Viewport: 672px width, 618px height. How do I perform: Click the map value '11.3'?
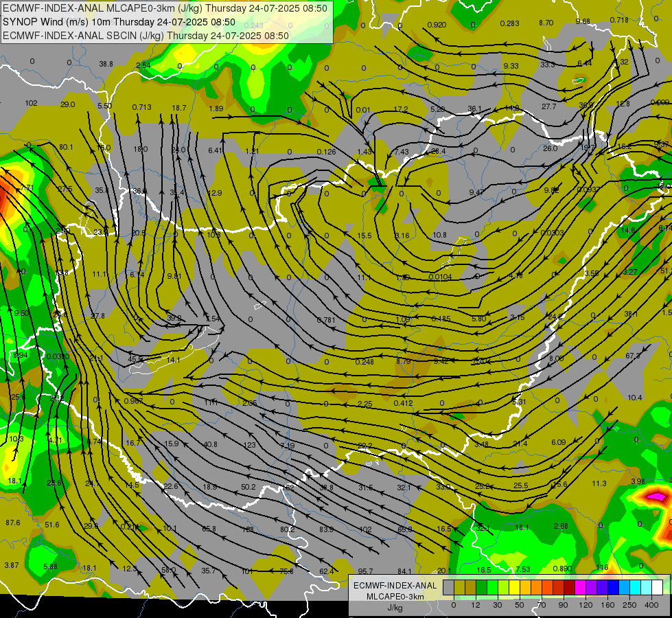coord(599,483)
